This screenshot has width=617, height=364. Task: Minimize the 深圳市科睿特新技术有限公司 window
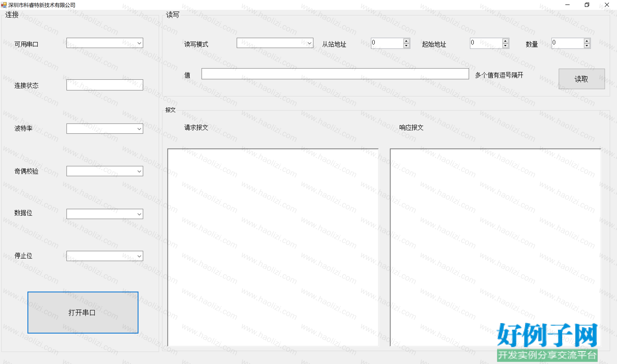567,5
